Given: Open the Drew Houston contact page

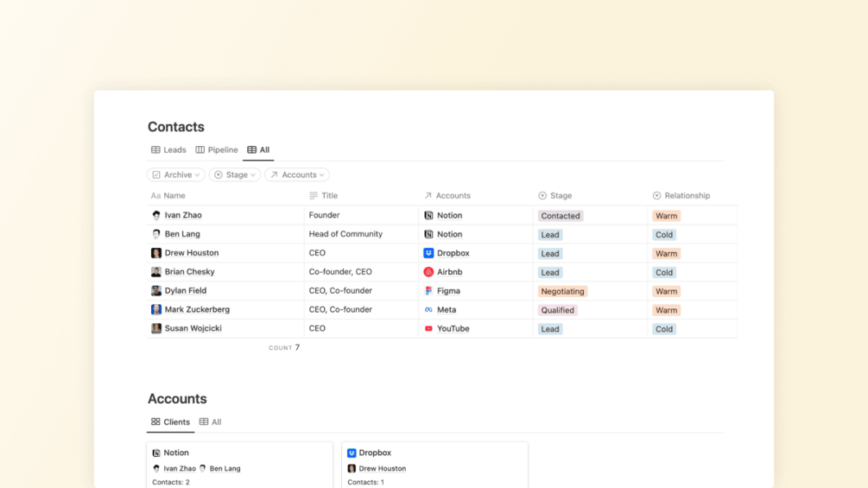Looking at the screenshot, I should (192, 253).
